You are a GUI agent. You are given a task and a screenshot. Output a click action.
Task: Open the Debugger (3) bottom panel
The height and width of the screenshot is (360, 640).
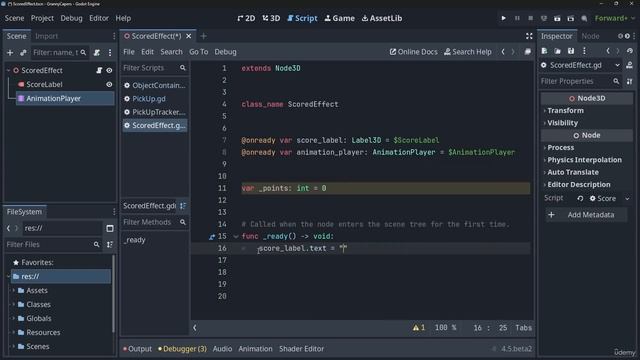click(x=182, y=349)
